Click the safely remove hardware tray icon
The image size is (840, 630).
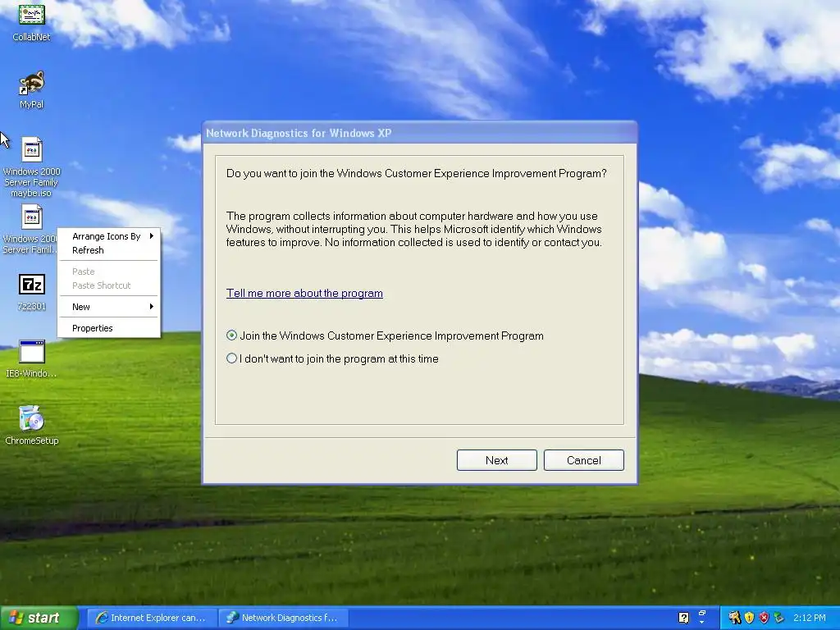[x=778, y=618]
